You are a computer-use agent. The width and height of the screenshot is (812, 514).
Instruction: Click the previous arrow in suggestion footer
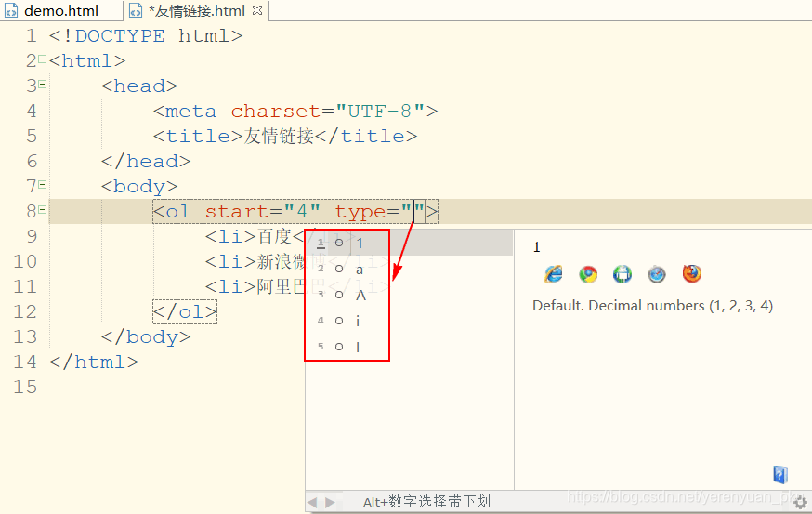(312, 502)
